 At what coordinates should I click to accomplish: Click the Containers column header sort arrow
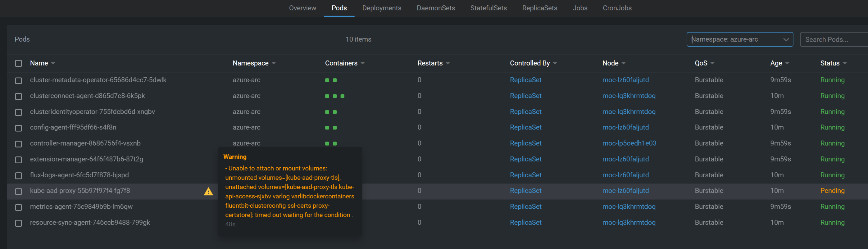(362, 63)
